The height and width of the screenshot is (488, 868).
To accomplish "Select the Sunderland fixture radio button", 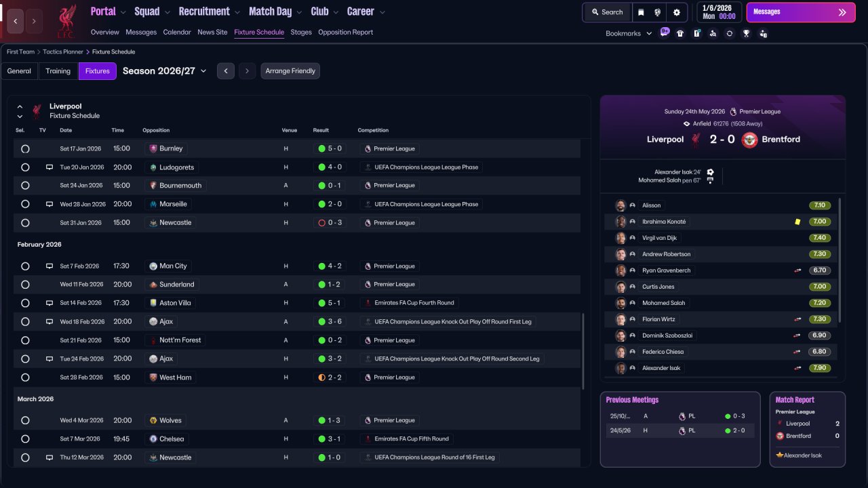I will point(25,285).
